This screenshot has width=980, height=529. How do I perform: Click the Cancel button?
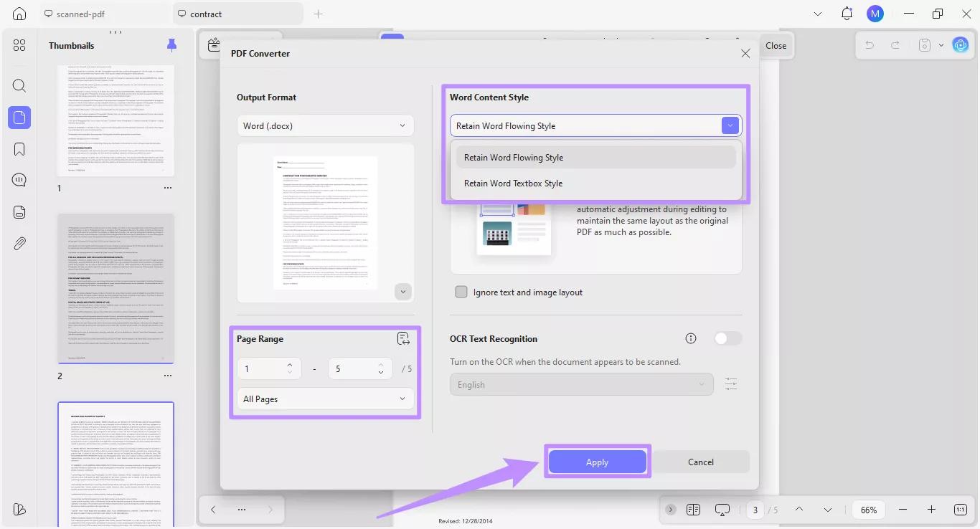click(x=701, y=462)
